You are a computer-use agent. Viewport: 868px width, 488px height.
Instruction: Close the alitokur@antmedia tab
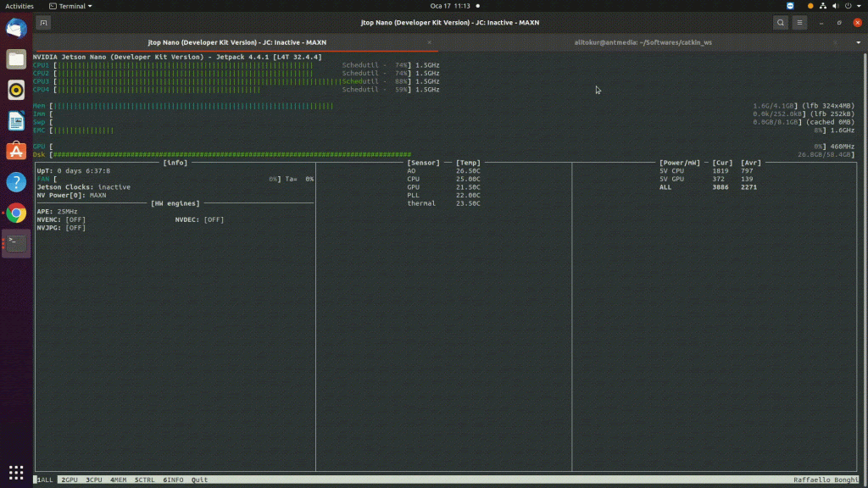pyautogui.click(x=835, y=42)
